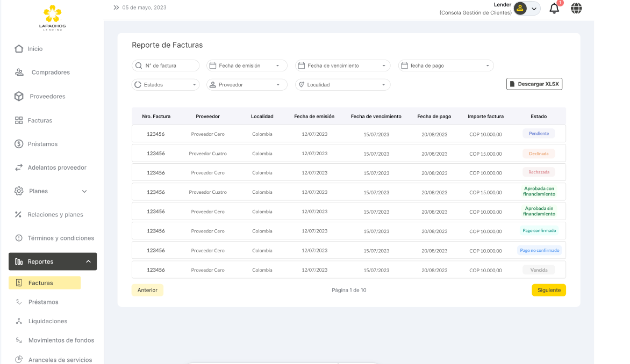Viewport: 630px width, 364px height.
Task: Click the dollar icon beside Préstamos
Action: 19,144
